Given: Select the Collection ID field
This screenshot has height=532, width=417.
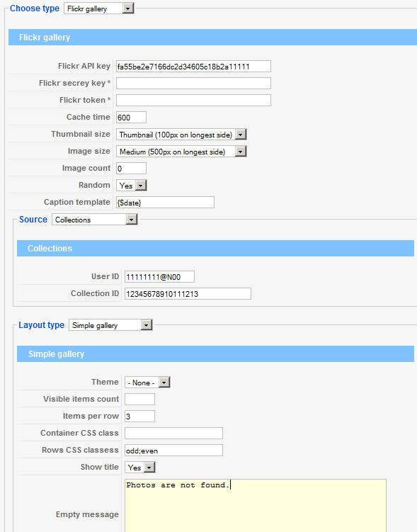Looking at the screenshot, I should coord(188,294).
